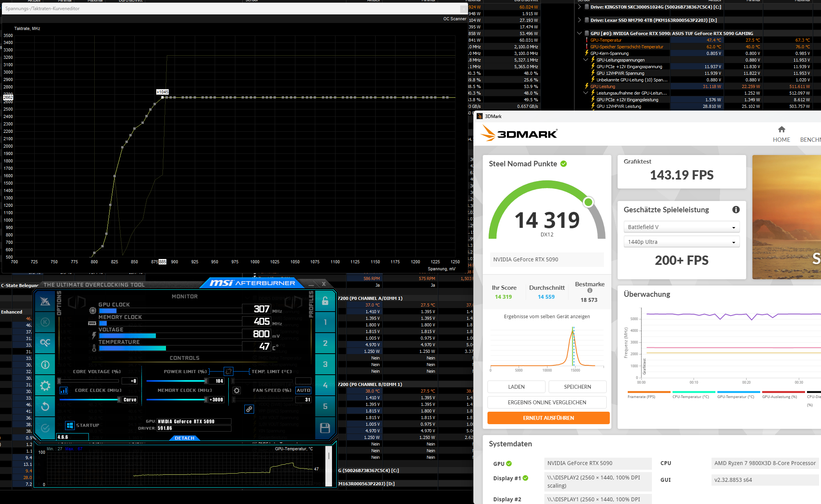821x504 pixels.
Task: Click the 3DMark home house icon
Action: (782, 129)
